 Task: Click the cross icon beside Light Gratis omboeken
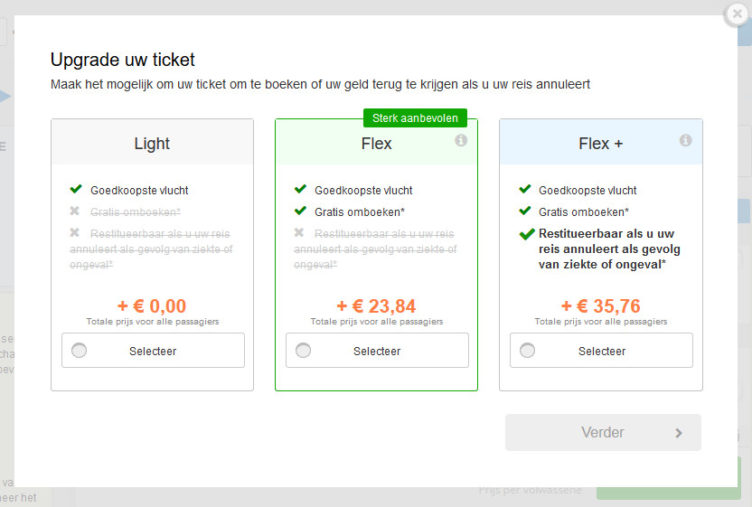(75, 211)
